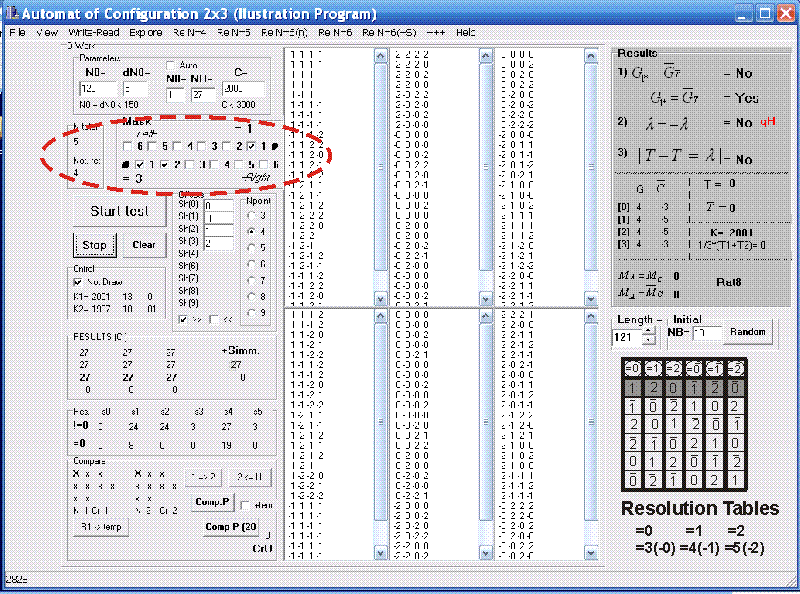
Task: Open the Re N=5(n) menu
Action: [x=284, y=33]
